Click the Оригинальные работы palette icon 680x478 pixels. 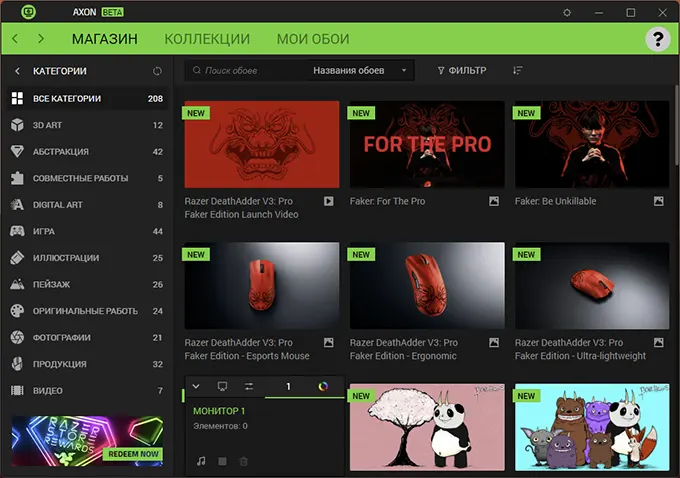[17, 311]
